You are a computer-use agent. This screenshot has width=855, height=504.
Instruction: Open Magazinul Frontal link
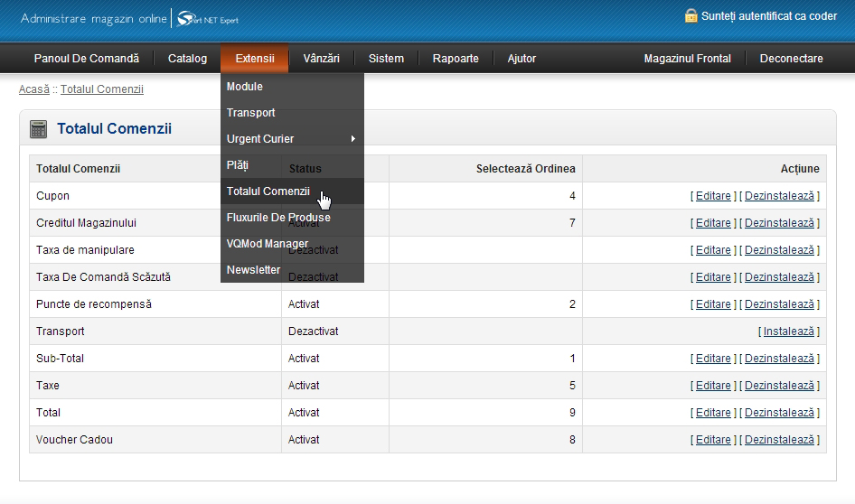click(687, 59)
